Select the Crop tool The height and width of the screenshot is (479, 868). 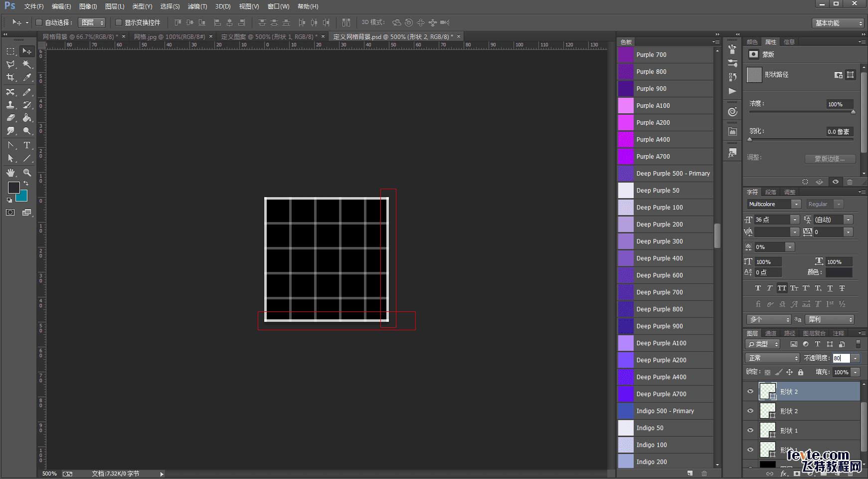point(10,77)
